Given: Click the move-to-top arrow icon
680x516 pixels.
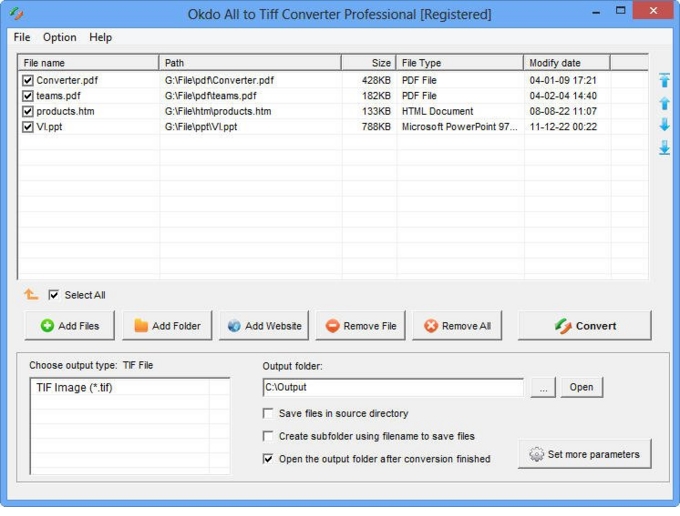Looking at the screenshot, I should coord(664,81).
